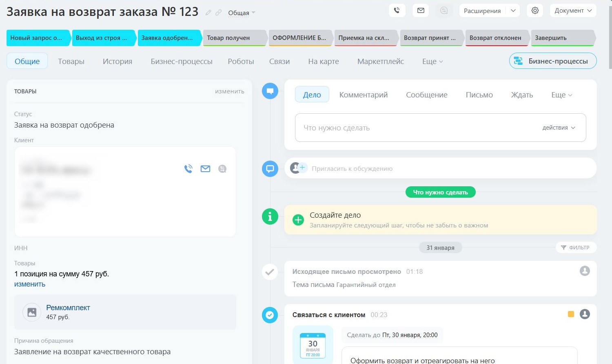Image resolution: width=612 pixels, height=364 pixels.
Task: Select stage ОФОРМЛЕНИЕ Б...
Action: 300,38
